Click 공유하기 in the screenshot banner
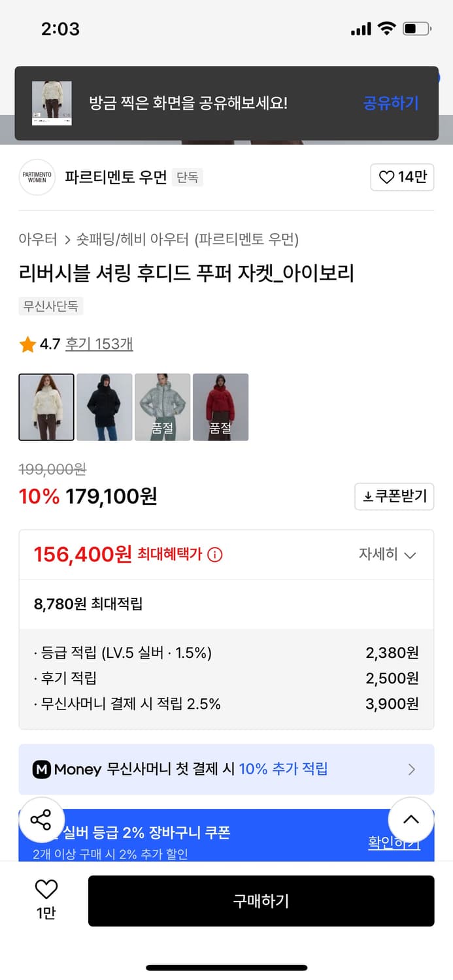Viewport: 453px width, 980px height. pos(390,103)
